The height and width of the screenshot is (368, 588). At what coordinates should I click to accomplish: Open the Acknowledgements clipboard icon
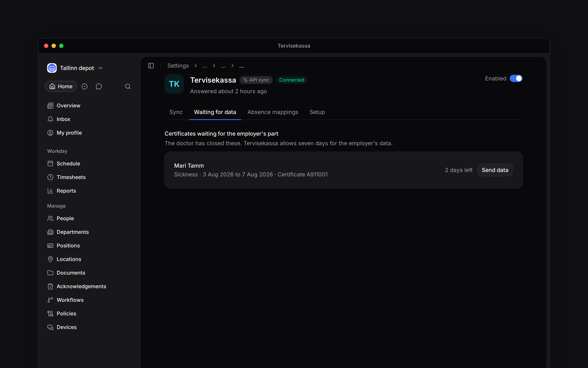pos(50,286)
